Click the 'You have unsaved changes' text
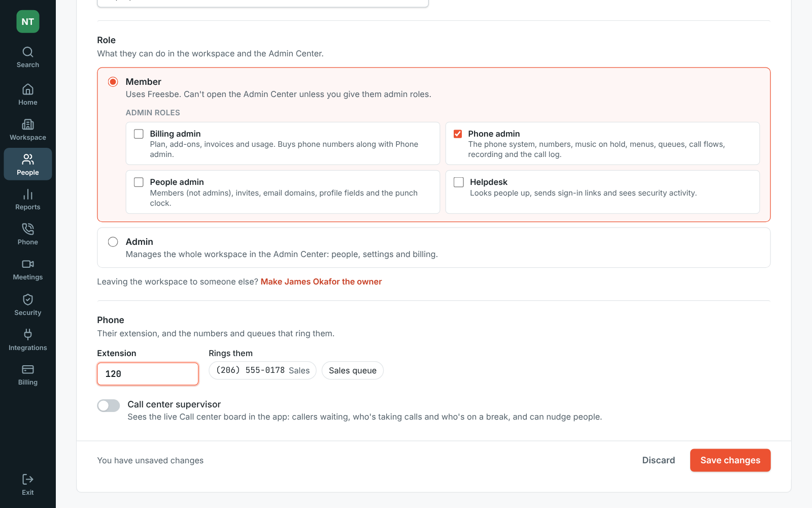812x508 pixels. coord(150,460)
